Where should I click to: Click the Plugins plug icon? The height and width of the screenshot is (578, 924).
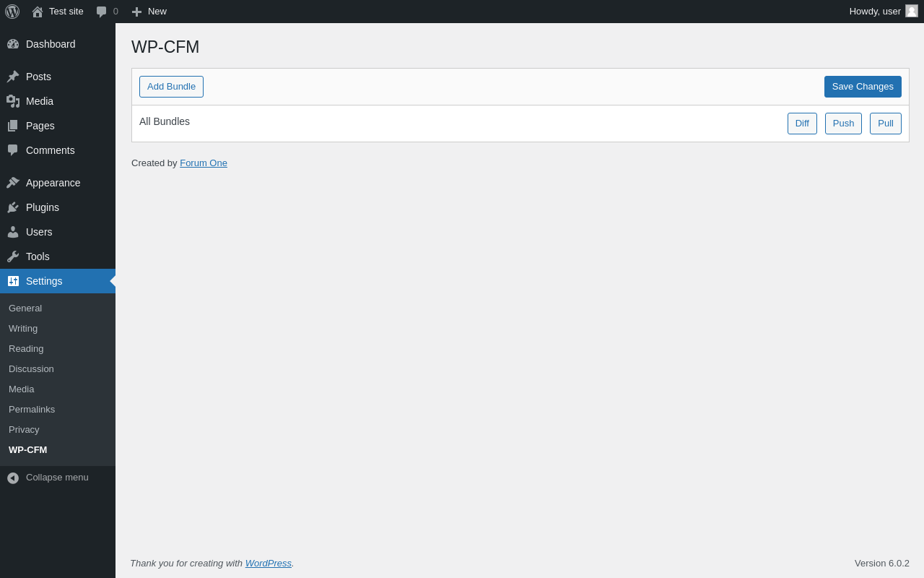click(13, 207)
